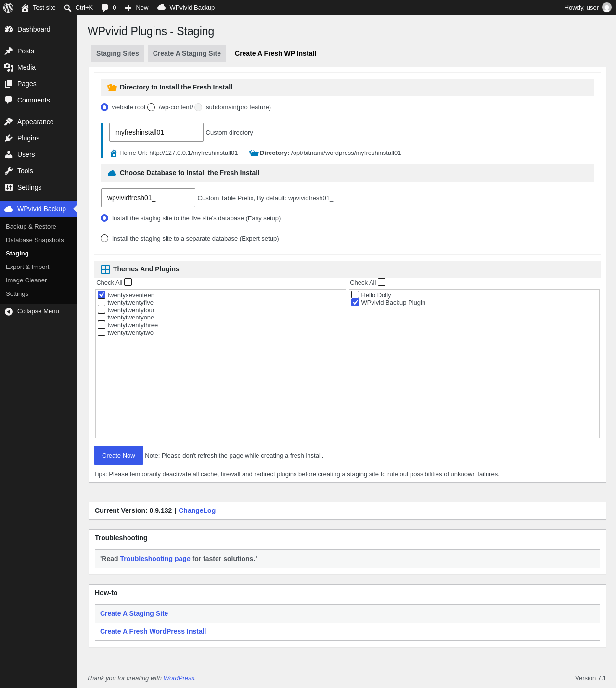
Task: Click the custom directory input field
Action: [x=156, y=132]
